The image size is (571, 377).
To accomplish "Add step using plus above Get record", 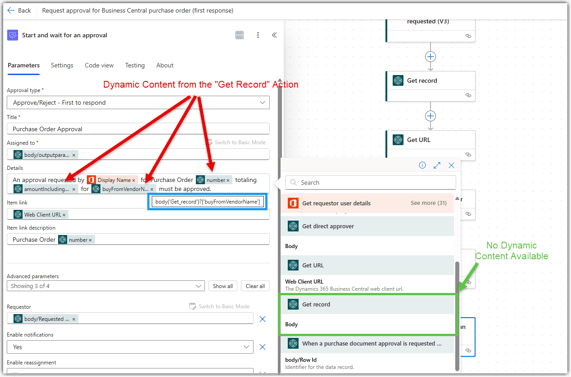I will pyautogui.click(x=430, y=56).
